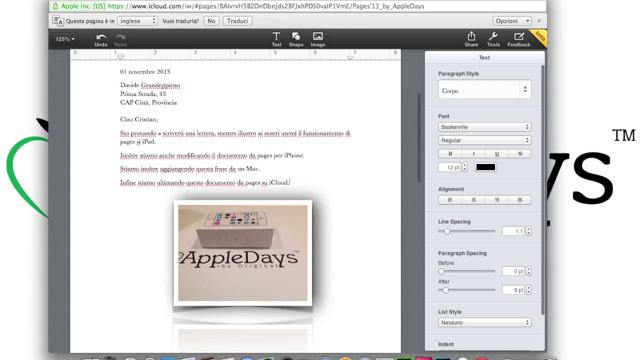Open the Feedback form icon
Image resolution: width=640 pixels, height=360 pixels.
pyautogui.click(x=519, y=40)
